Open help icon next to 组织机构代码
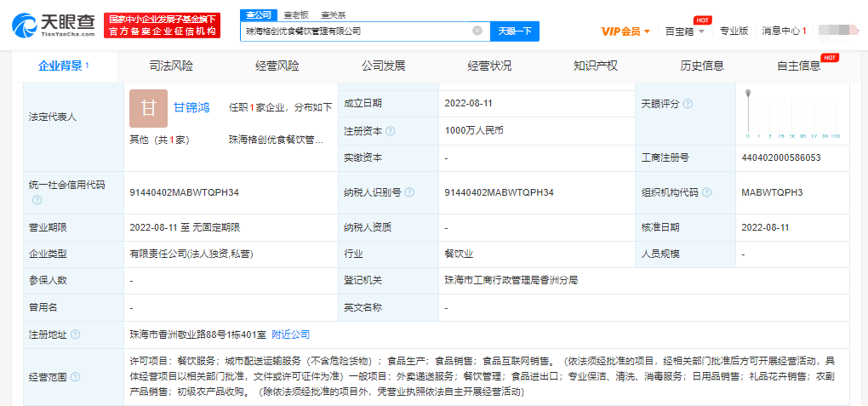 click(707, 192)
